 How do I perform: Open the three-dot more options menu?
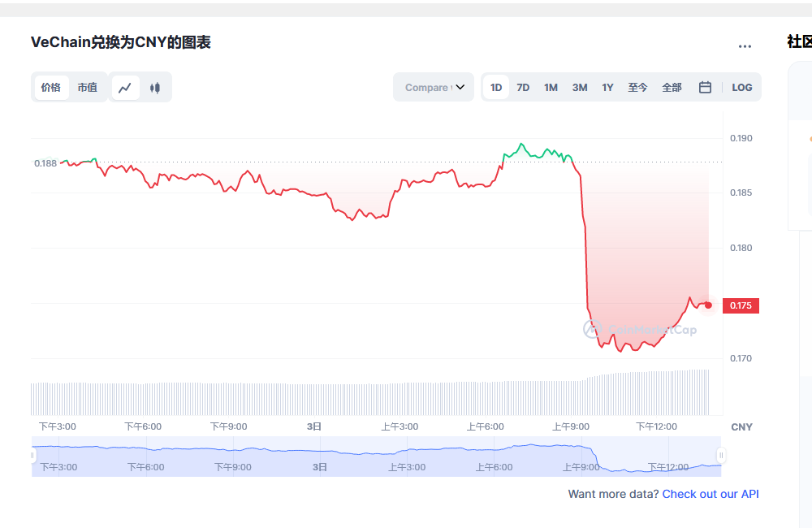pos(745,46)
